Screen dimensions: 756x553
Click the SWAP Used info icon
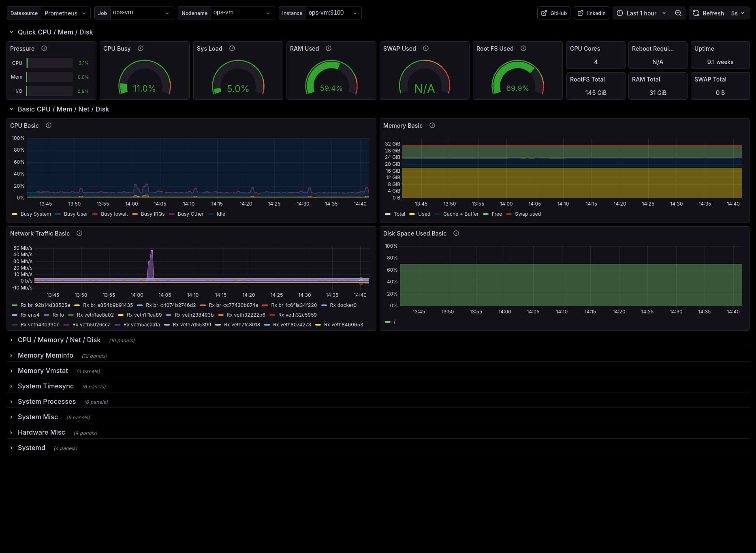pos(426,48)
